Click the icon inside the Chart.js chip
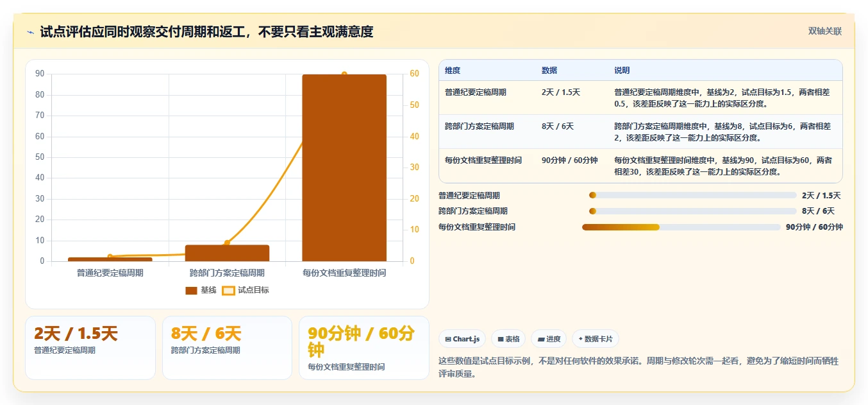The width and height of the screenshot is (868, 405). (448, 339)
